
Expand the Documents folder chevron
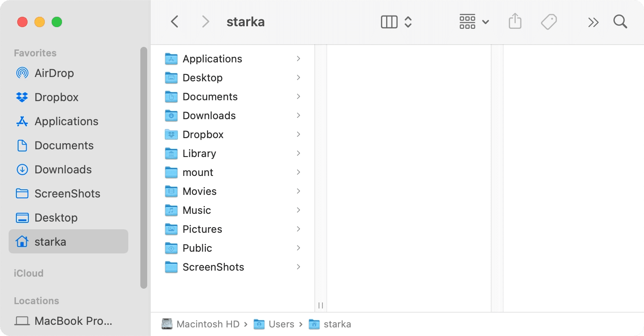(x=298, y=96)
